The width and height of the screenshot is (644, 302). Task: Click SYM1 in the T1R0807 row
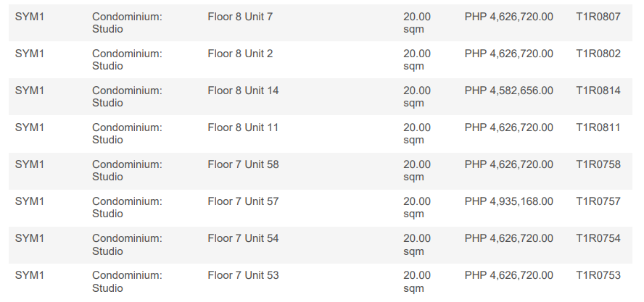point(30,17)
